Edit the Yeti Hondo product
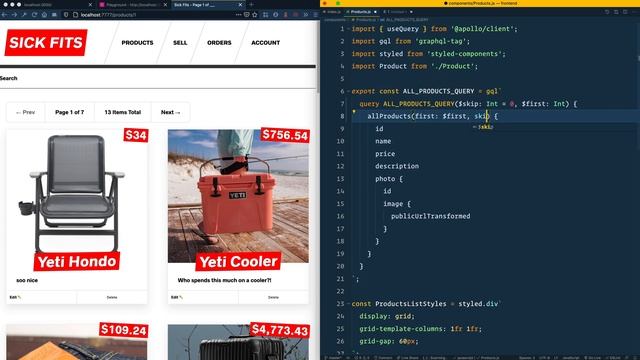 point(16,297)
